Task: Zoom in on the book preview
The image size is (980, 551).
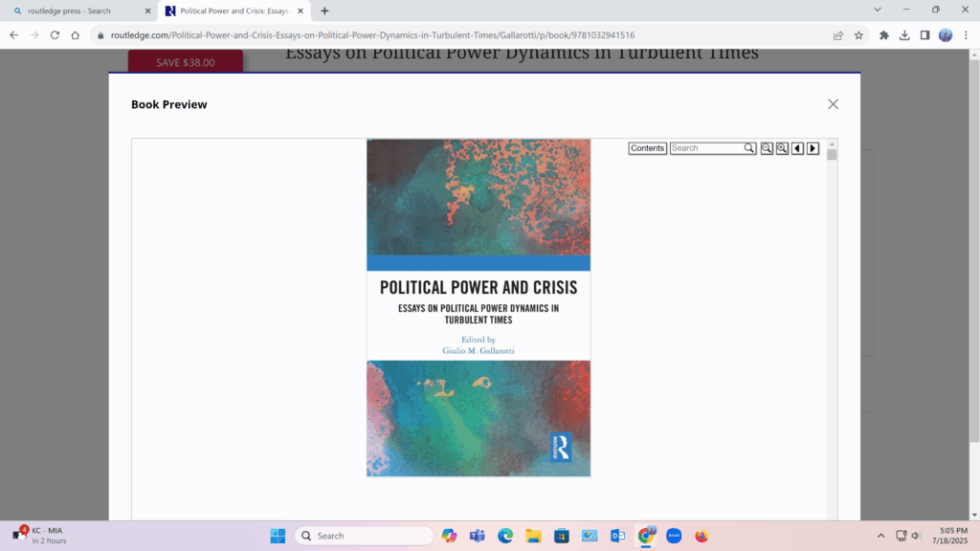Action: click(x=782, y=148)
